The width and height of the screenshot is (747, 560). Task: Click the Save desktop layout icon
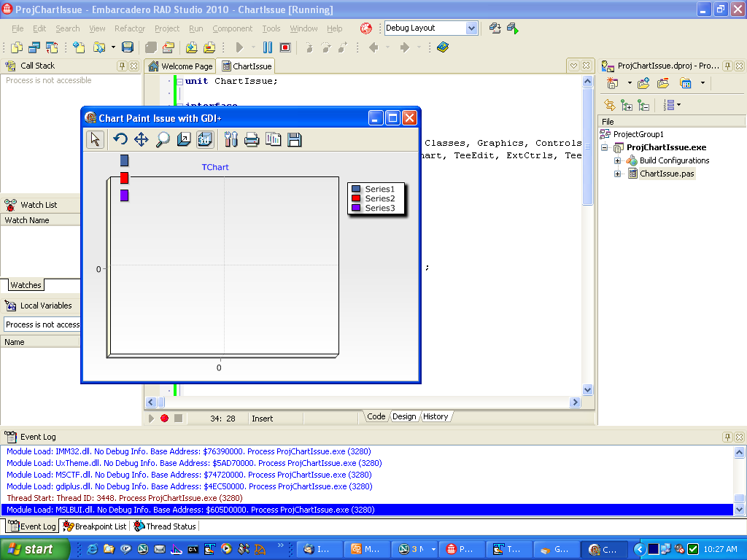[x=495, y=28]
